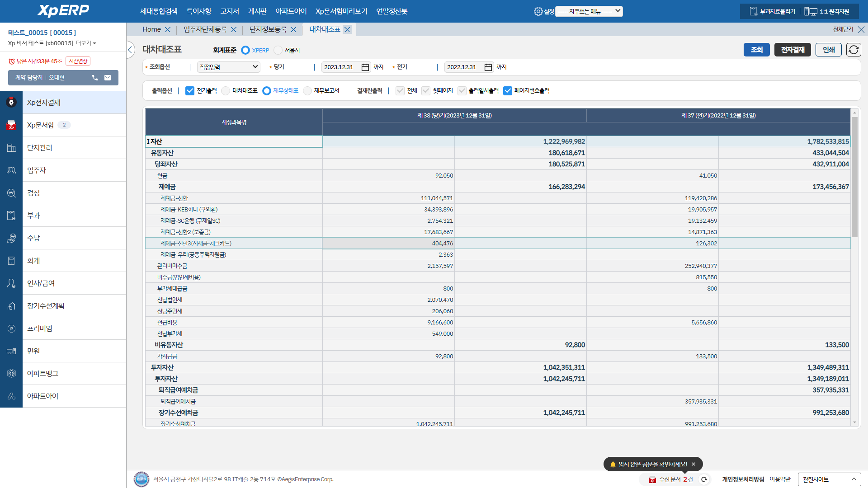Open the 자주쓰는 메뉴 dropdown
The image size is (868, 488).
tap(589, 11)
